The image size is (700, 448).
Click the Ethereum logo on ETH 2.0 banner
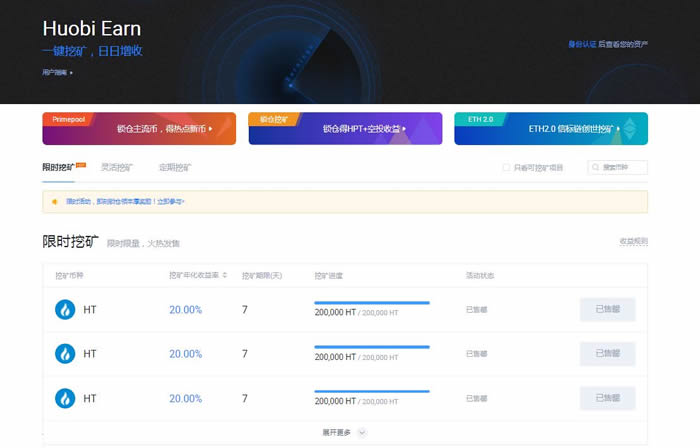click(630, 129)
